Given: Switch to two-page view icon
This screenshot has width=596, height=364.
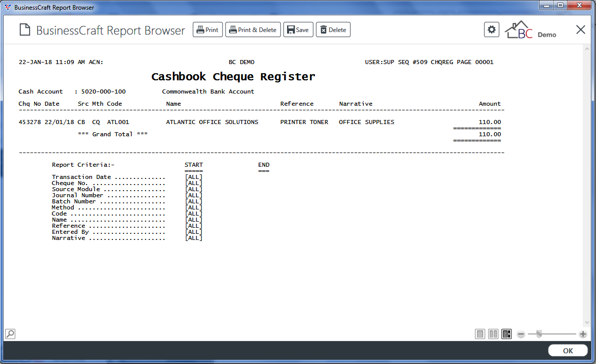Looking at the screenshot, I should (493, 334).
